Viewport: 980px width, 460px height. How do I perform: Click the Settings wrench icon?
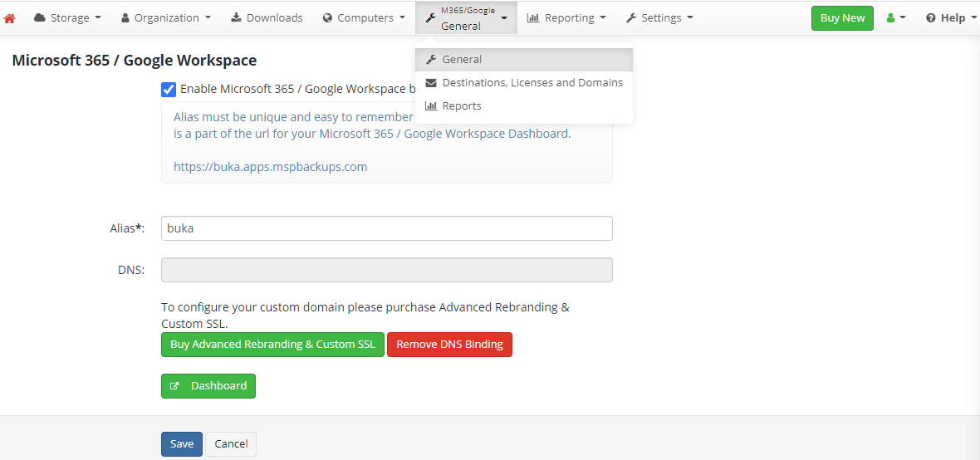click(x=631, y=17)
